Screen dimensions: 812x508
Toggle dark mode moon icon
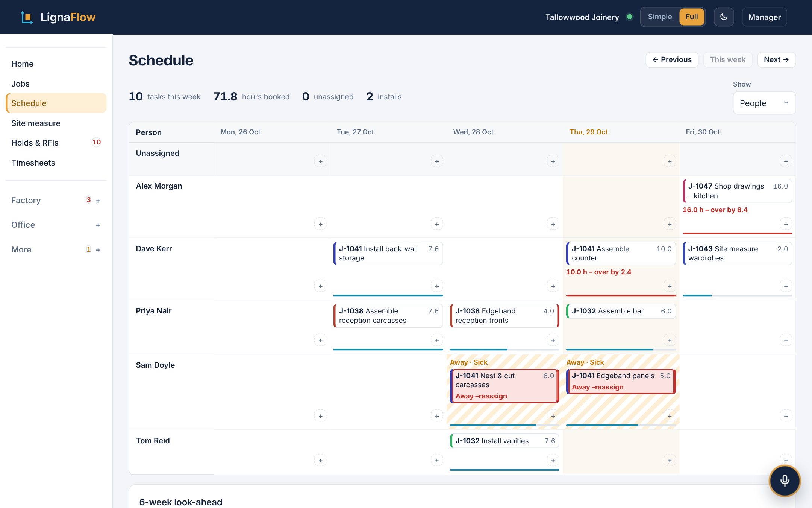click(x=724, y=17)
